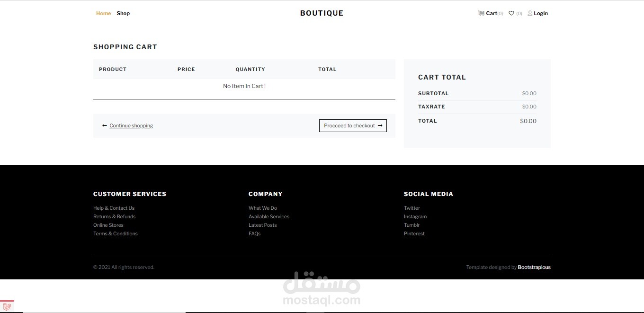The image size is (644, 313).
Task: Visit Returns & Refunds page
Action: click(114, 216)
